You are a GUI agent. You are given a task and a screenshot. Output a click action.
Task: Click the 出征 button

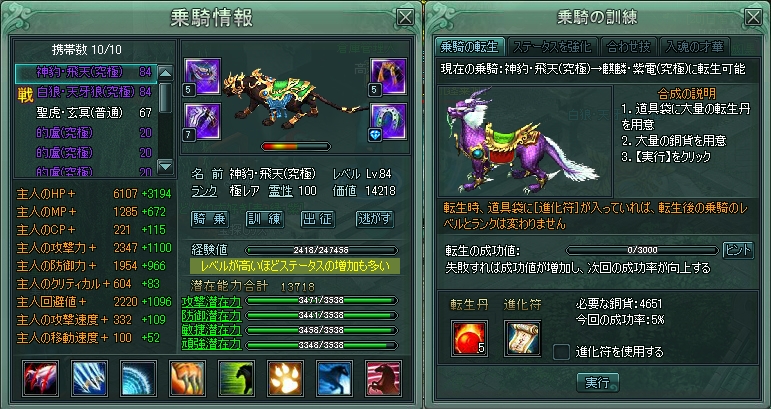318,219
